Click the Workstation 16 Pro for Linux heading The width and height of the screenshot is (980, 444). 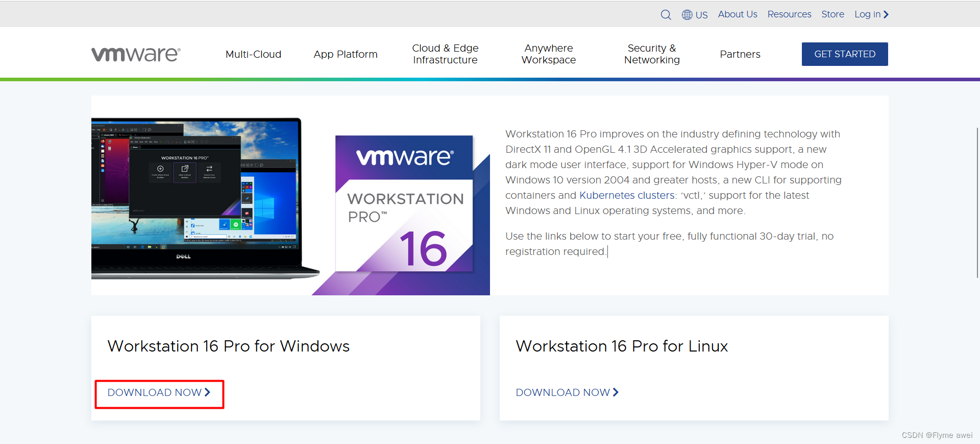point(622,346)
